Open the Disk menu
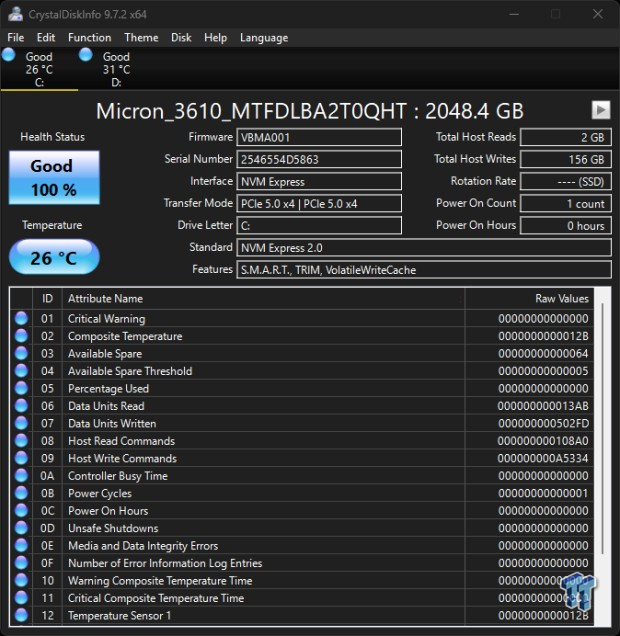This screenshot has height=636, width=620. [181, 38]
